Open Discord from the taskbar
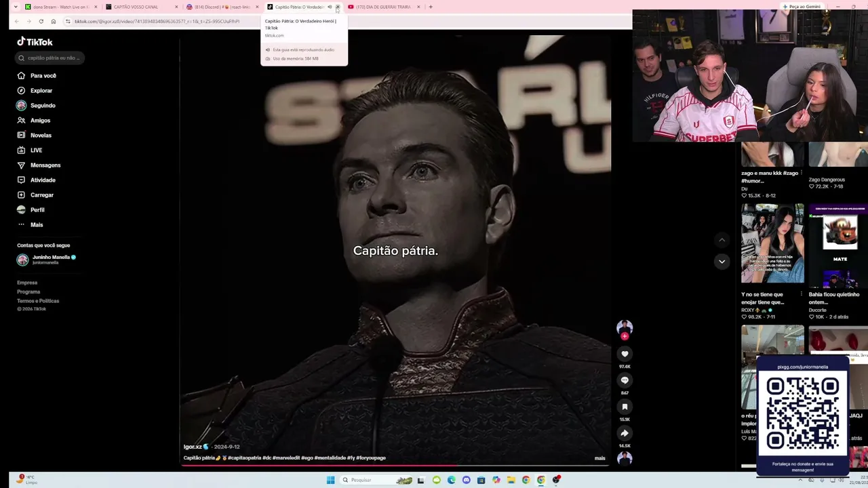Image resolution: width=868 pixels, height=488 pixels. pos(466,480)
